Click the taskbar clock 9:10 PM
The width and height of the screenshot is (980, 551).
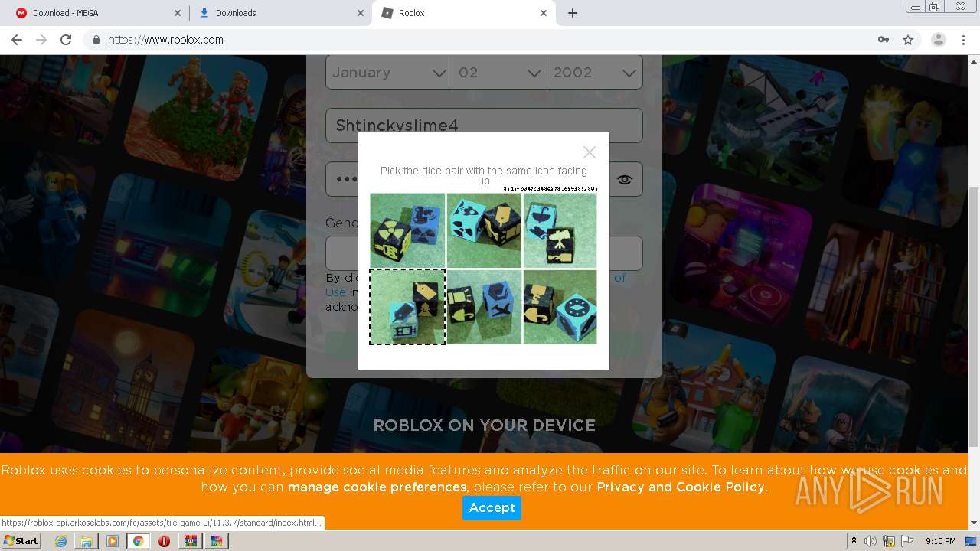pos(940,541)
